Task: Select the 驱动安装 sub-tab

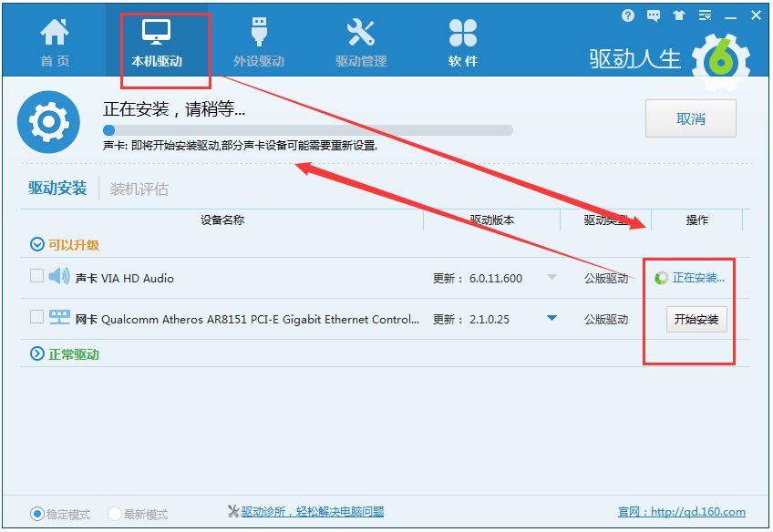Action: (x=57, y=189)
